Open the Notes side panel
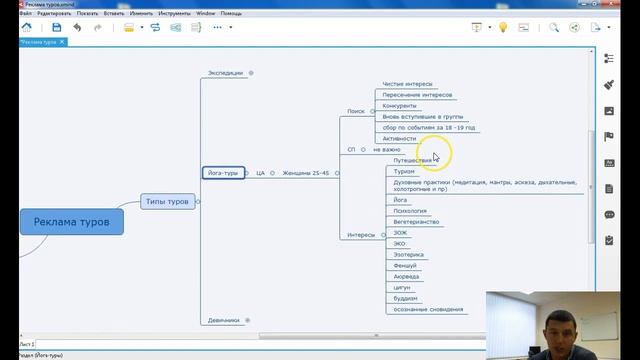This screenshot has height=360, width=640. [x=609, y=189]
